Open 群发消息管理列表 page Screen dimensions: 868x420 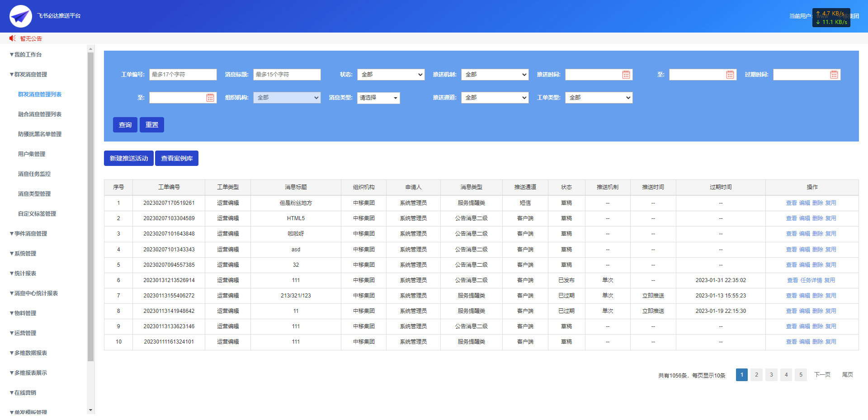[x=40, y=94]
